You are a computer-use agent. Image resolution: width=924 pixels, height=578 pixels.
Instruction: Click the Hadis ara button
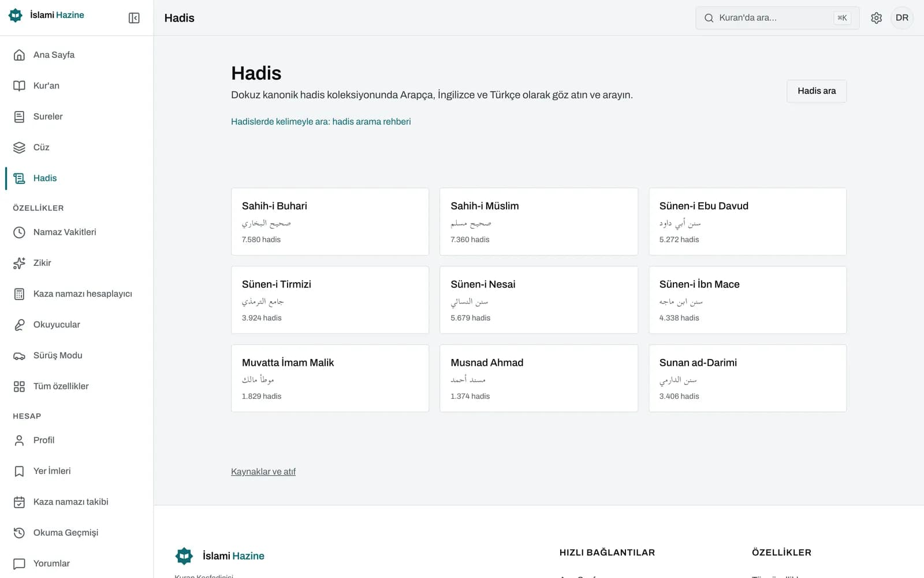(x=817, y=91)
